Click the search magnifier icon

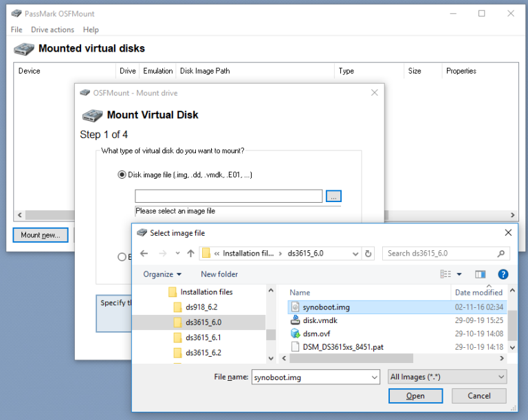(500, 253)
